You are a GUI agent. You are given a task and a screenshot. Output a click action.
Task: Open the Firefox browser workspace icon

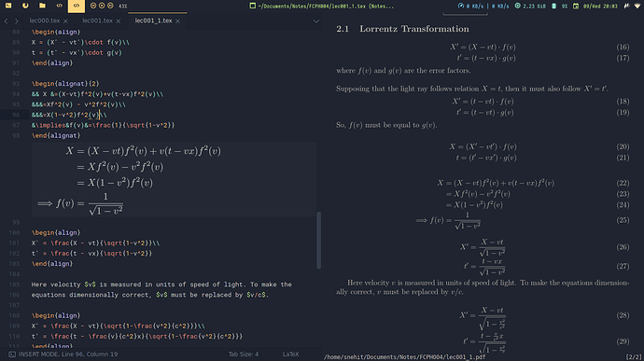coord(25,6)
